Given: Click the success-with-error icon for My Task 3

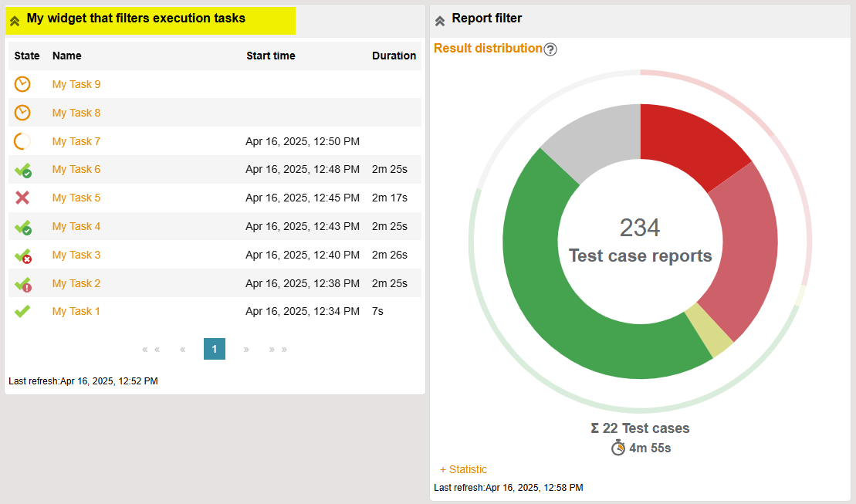Looking at the screenshot, I should (24, 255).
